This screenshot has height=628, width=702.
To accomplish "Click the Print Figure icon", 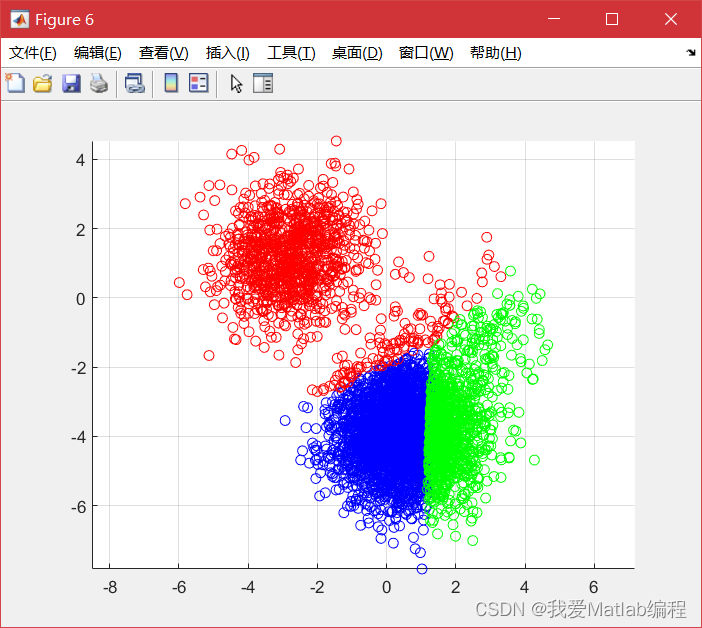I will coord(99,84).
